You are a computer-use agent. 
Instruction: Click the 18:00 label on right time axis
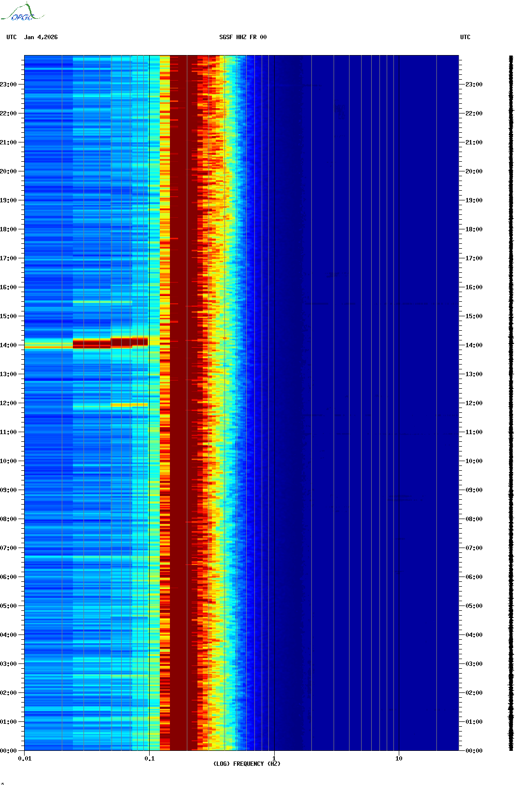point(474,229)
